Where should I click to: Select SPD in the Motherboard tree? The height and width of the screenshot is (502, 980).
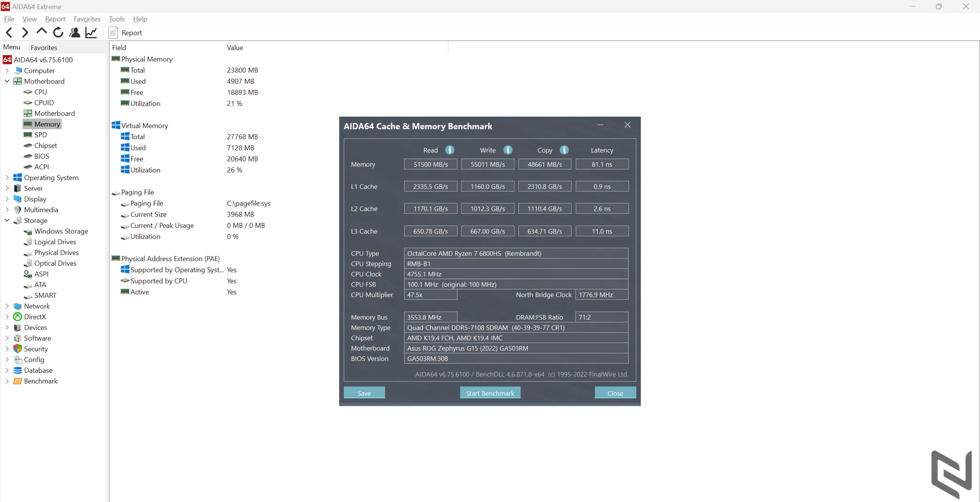tap(41, 135)
